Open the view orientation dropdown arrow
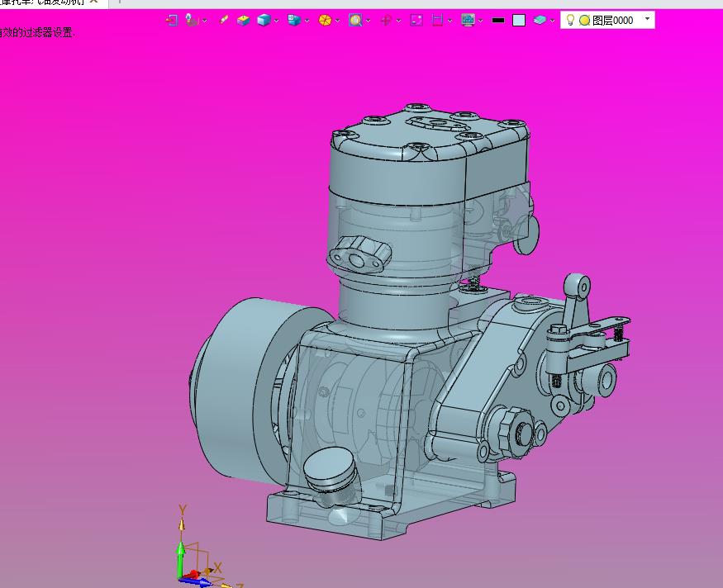723x588 pixels. click(x=307, y=21)
